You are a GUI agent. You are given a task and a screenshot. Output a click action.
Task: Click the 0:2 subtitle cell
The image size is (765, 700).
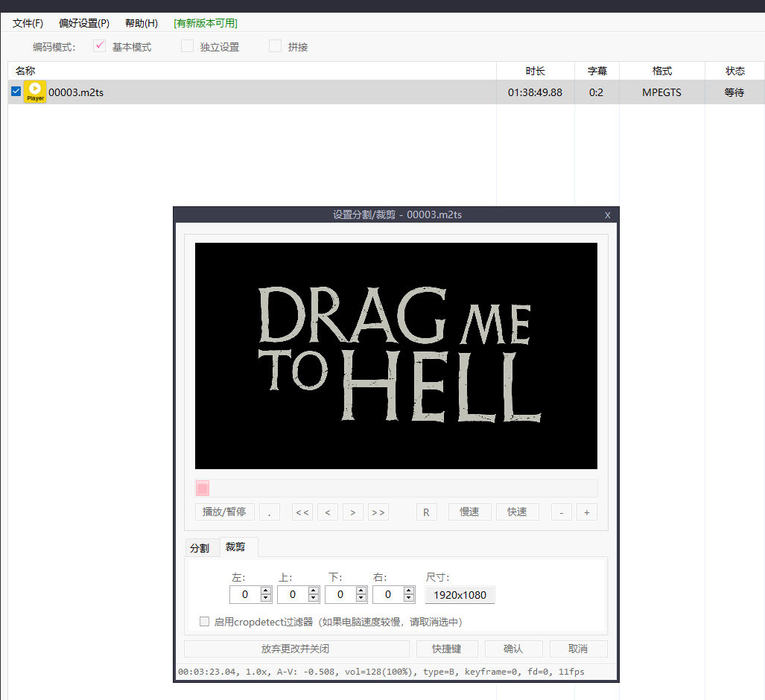point(596,92)
